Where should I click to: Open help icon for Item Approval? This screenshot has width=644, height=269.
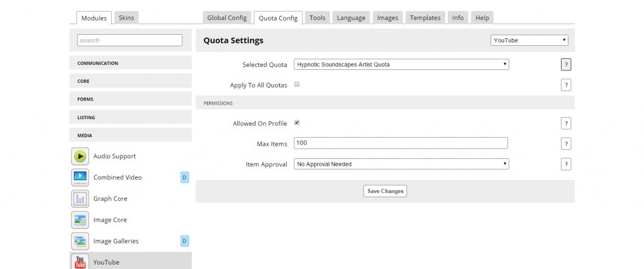pos(566,164)
